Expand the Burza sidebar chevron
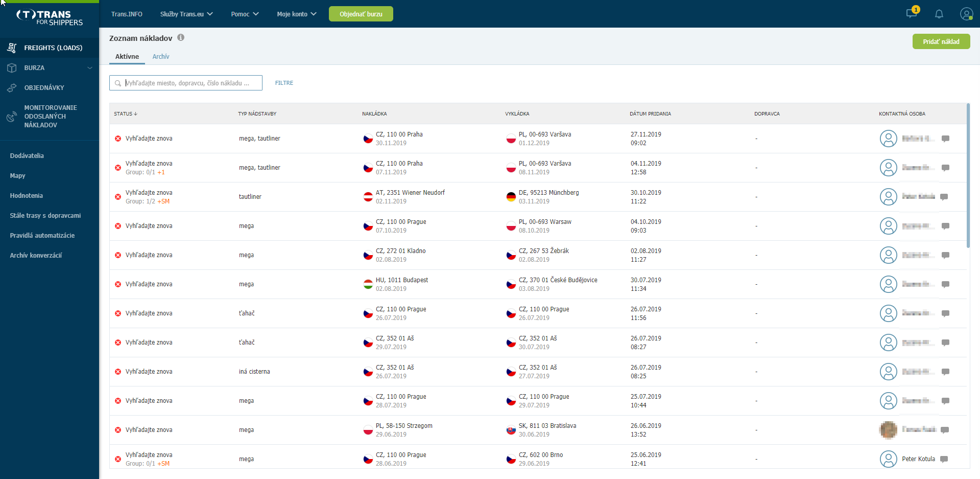This screenshot has height=479, width=980. click(90, 67)
